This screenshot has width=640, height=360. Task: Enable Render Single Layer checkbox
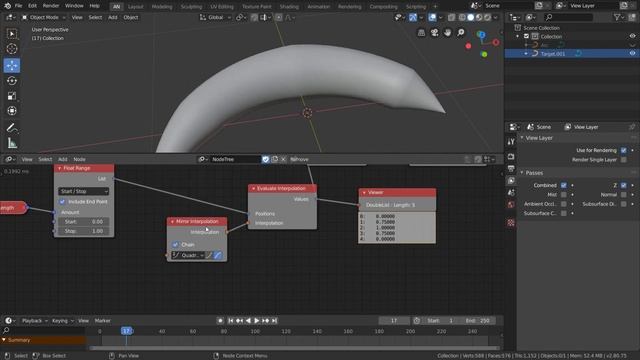[x=624, y=160]
